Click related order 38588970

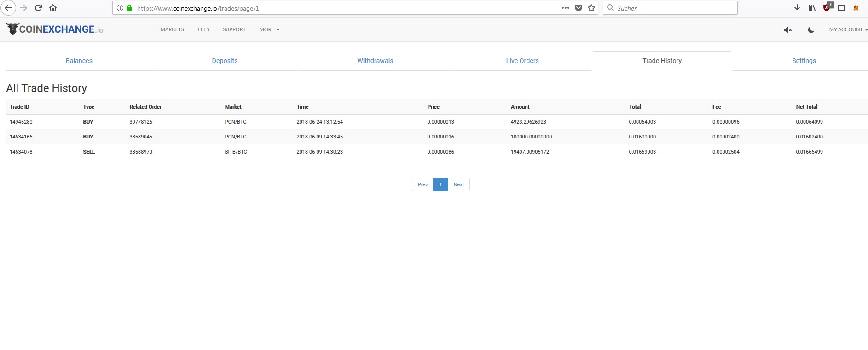[141, 152]
